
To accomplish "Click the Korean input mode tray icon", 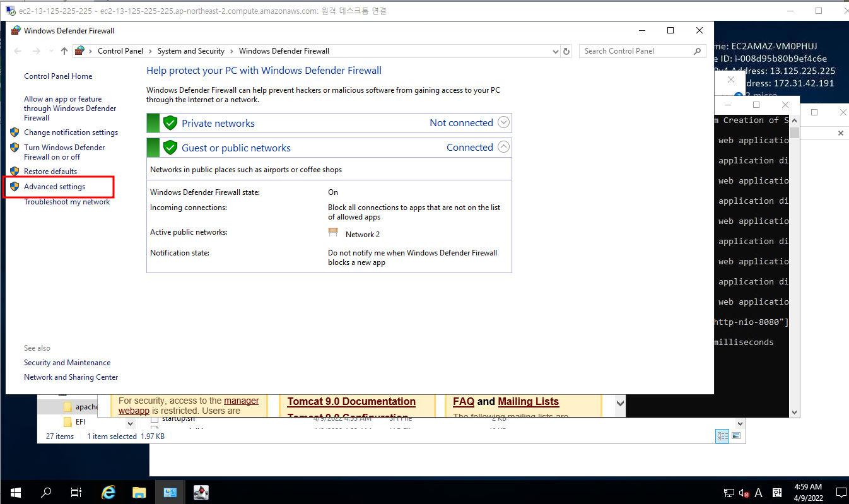I will point(777,493).
